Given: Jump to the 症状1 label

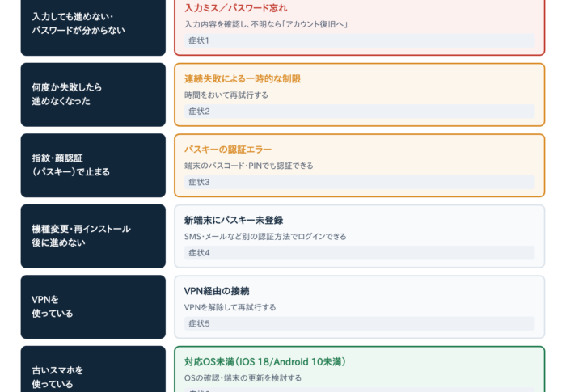Looking at the screenshot, I should point(360,40).
